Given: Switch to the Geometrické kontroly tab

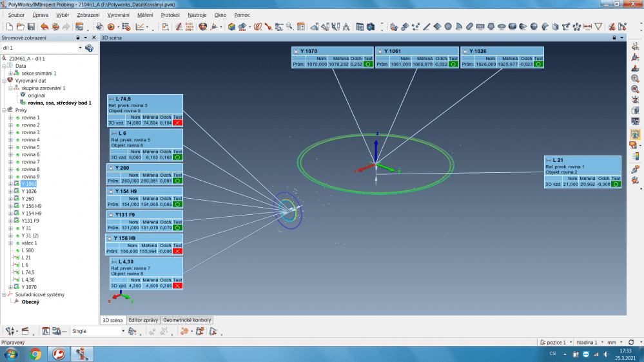Looking at the screenshot, I should 186,320.
